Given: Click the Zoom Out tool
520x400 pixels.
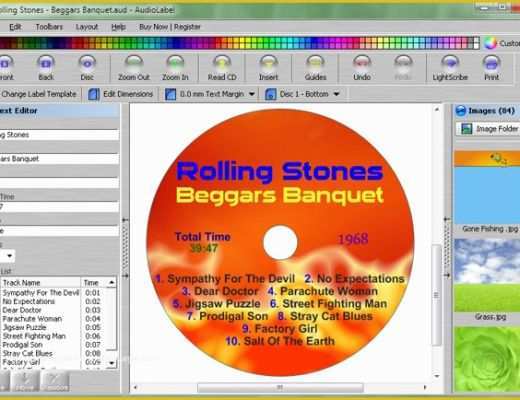Looking at the screenshot, I should [134, 68].
